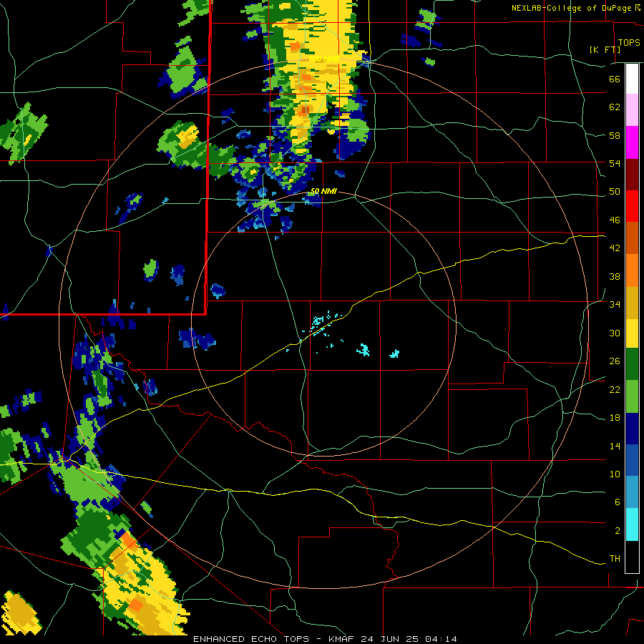Click the light pink legend swatch
The width and height of the screenshot is (644, 644).
[x=632, y=110]
